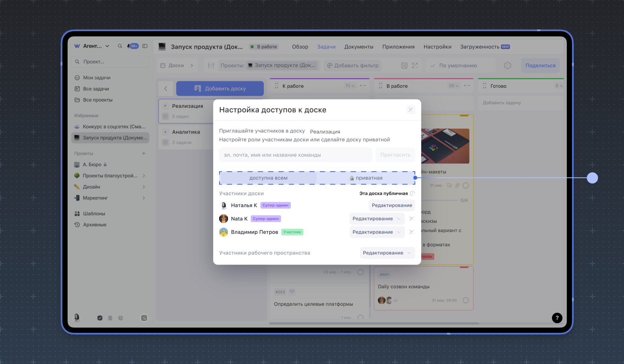Screen dimensions: 624x364
Task: Click the email or team name invite field
Action: [295, 155]
